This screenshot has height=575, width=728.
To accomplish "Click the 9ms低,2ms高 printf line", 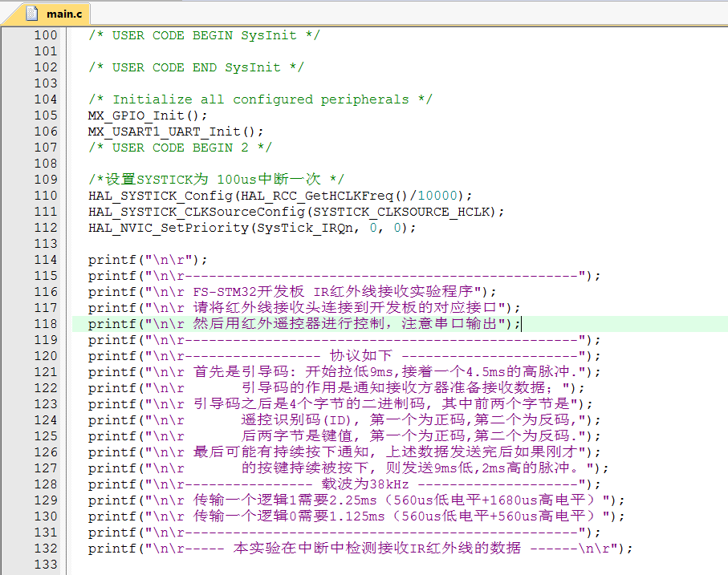I will tap(348, 468).
